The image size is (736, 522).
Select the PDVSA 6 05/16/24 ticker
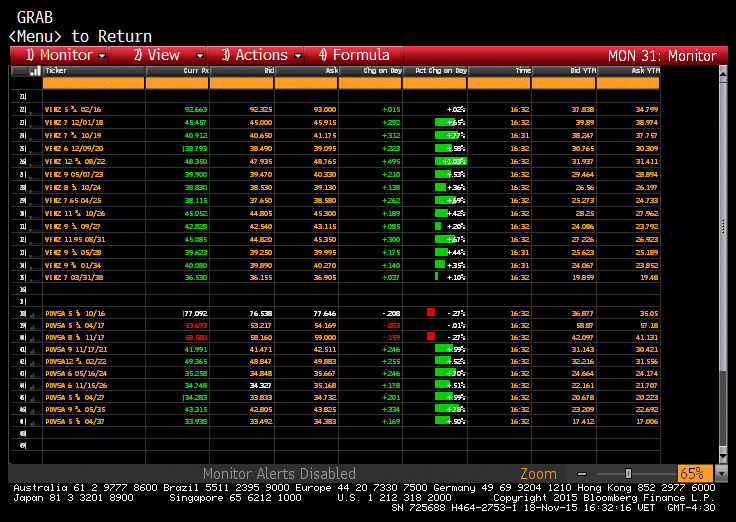click(76, 374)
